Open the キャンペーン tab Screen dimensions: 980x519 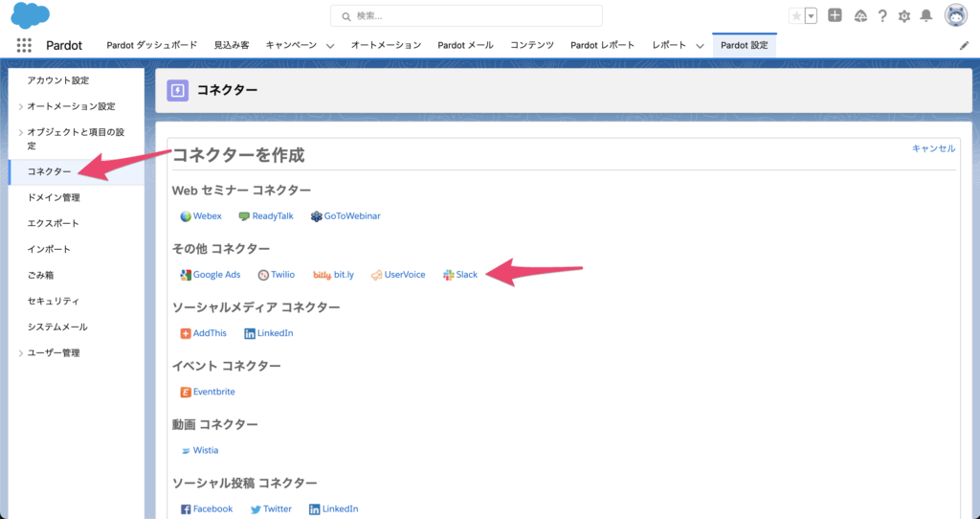(x=291, y=45)
